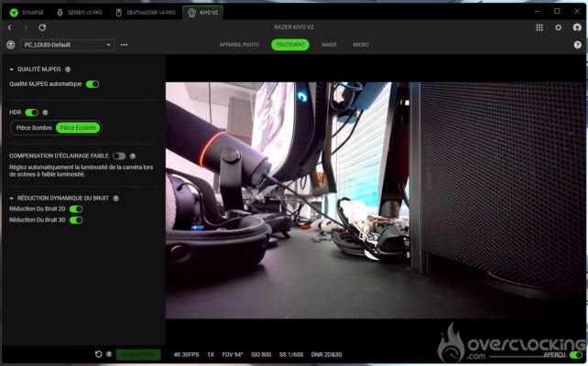Show info for Réduction Dynamique du Bruit

[x=116, y=199]
